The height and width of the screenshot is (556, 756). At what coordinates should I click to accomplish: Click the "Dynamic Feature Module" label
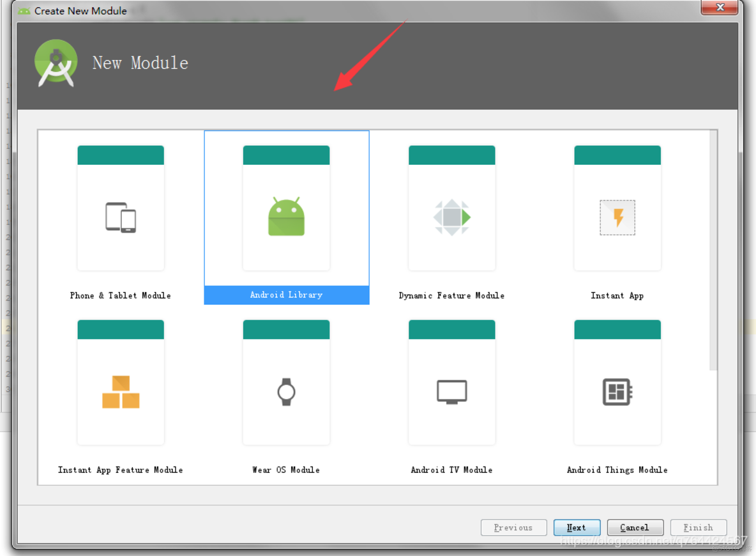point(452,295)
